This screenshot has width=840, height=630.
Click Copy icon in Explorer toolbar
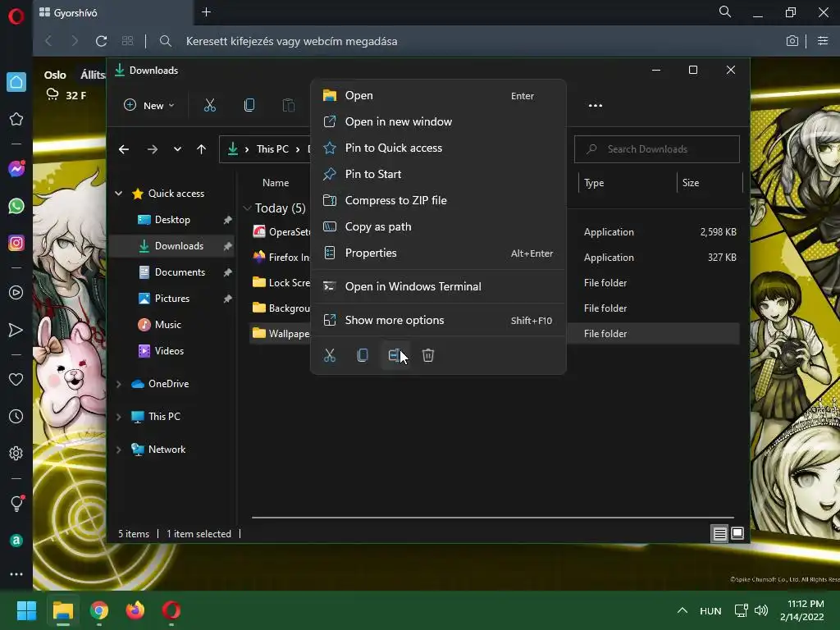pos(249,105)
